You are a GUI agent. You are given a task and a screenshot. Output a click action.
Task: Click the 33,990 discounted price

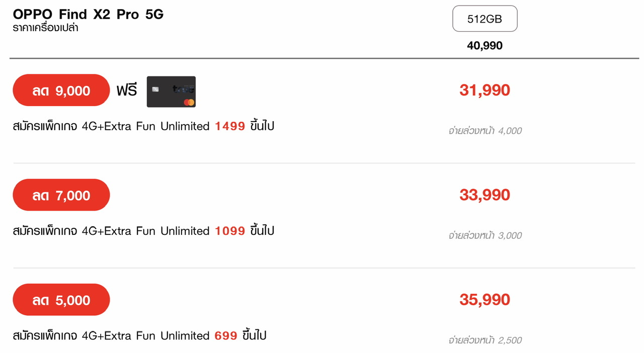coord(485,195)
